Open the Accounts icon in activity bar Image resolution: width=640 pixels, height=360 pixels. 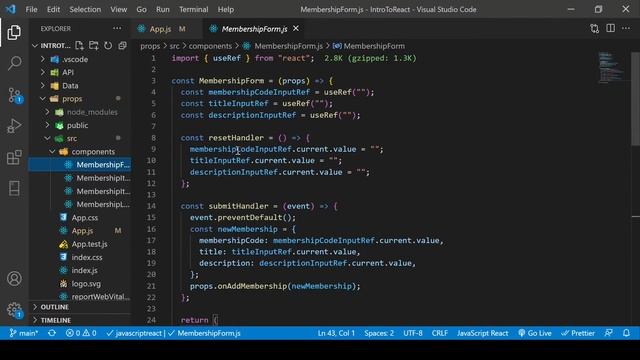[x=14, y=278]
